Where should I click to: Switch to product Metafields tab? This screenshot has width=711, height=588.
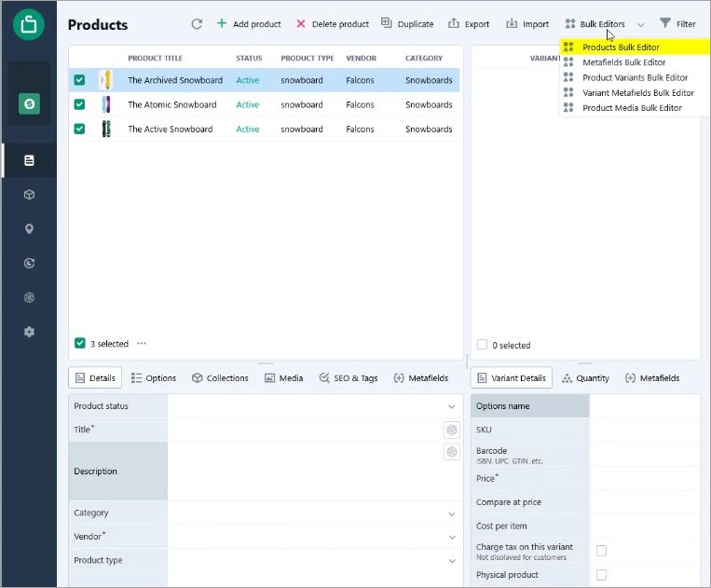[x=421, y=377]
